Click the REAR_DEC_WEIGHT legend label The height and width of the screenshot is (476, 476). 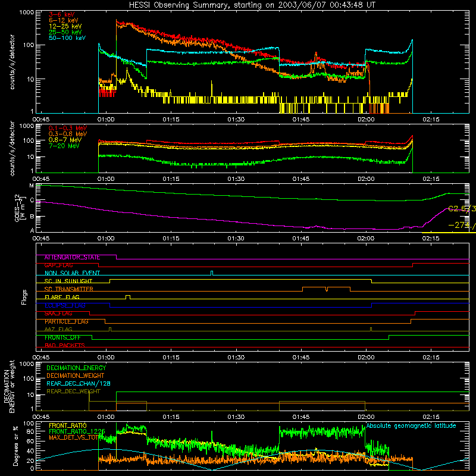click(73, 392)
